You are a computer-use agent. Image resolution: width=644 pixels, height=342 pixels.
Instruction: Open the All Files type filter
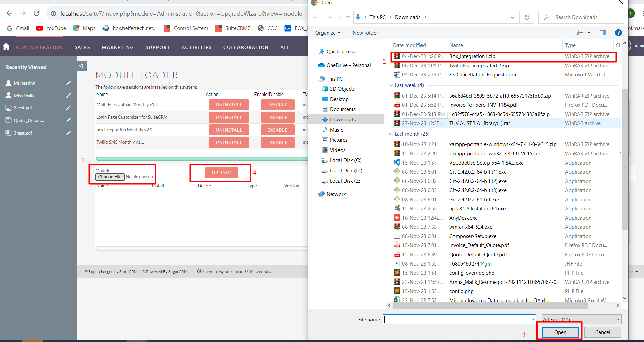coord(581,319)
